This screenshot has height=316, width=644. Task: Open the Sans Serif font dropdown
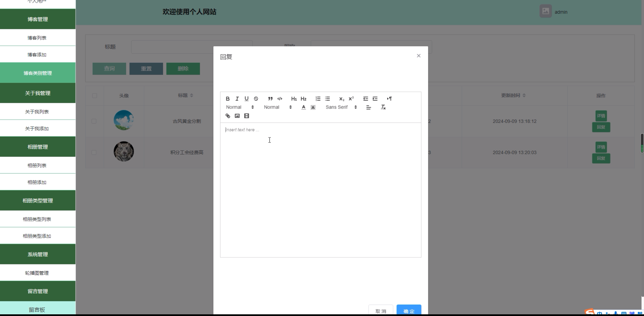pos(341,107)
